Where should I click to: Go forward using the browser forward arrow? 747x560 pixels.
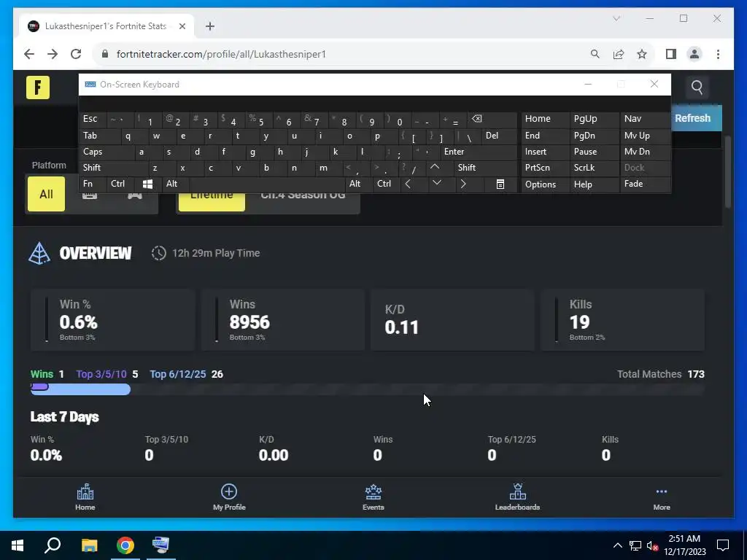click(x=53, y=54)
